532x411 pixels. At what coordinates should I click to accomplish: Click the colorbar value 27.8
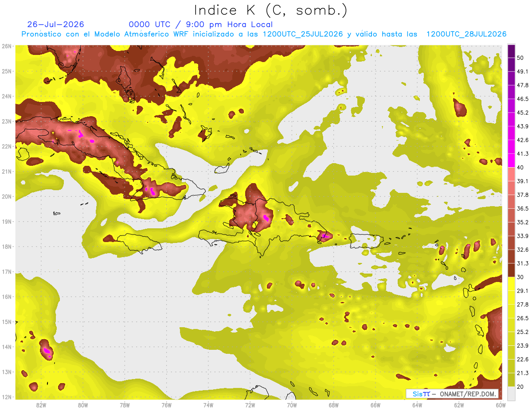[523, 305]
